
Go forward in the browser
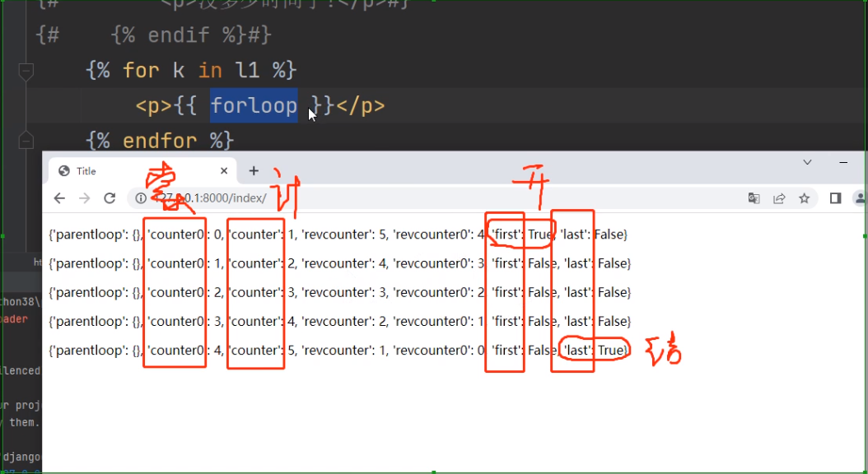coord(84,198)
